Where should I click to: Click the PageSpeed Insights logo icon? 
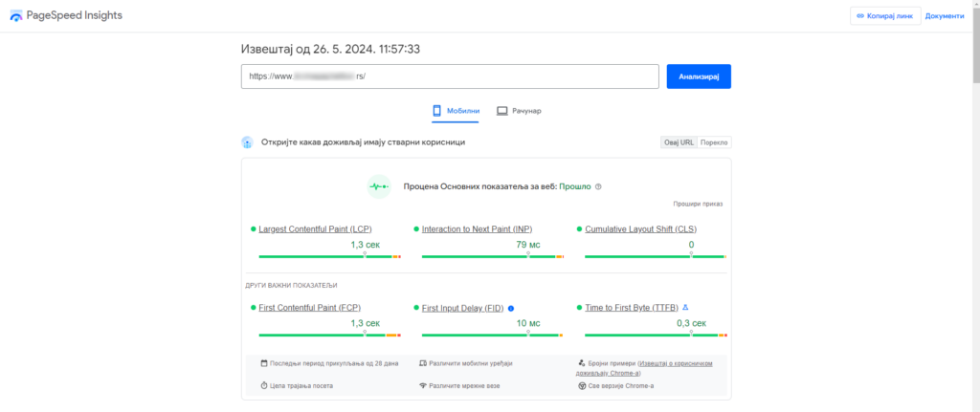point(16,16)
